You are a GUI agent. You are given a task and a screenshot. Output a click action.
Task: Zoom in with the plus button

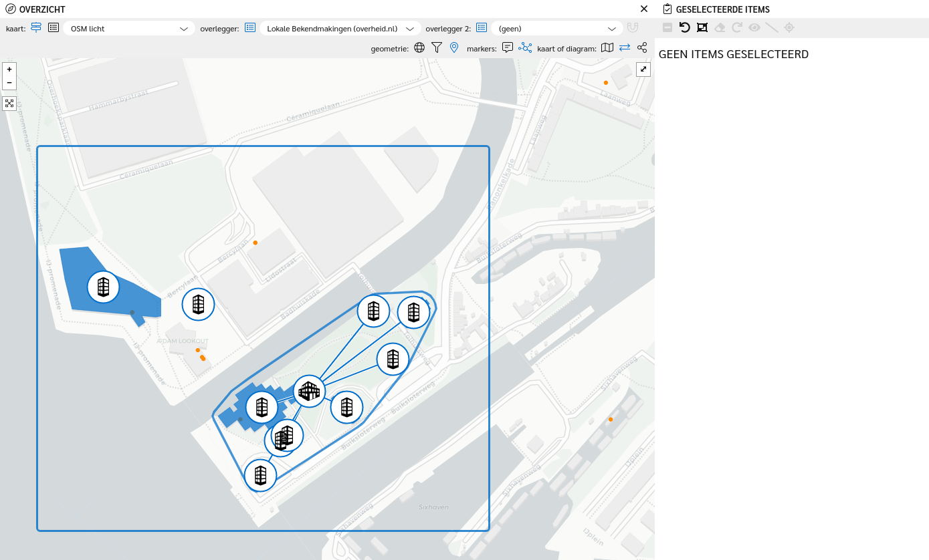[9, 69]
